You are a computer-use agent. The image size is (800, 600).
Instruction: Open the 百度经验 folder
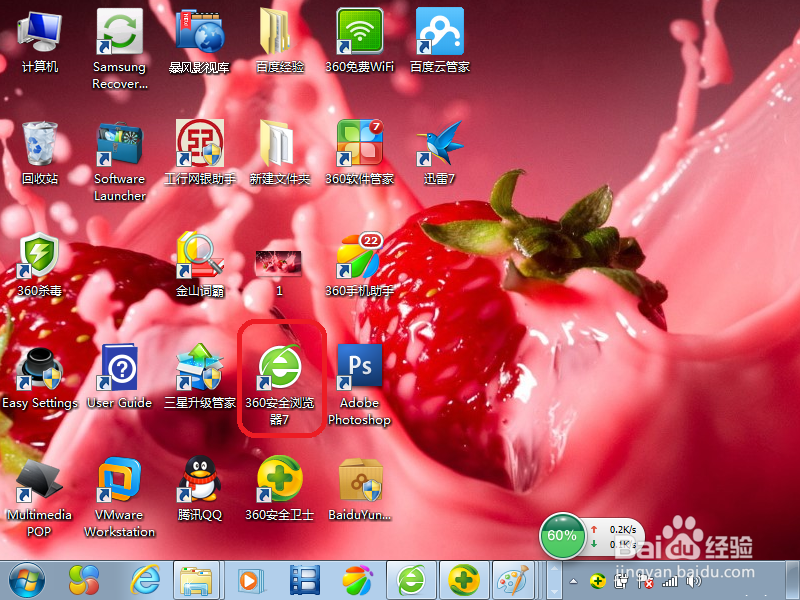[x=280, y=42]
